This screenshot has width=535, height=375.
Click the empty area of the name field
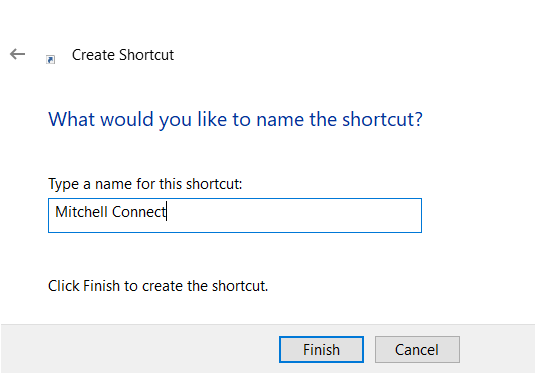pos(293,215)
